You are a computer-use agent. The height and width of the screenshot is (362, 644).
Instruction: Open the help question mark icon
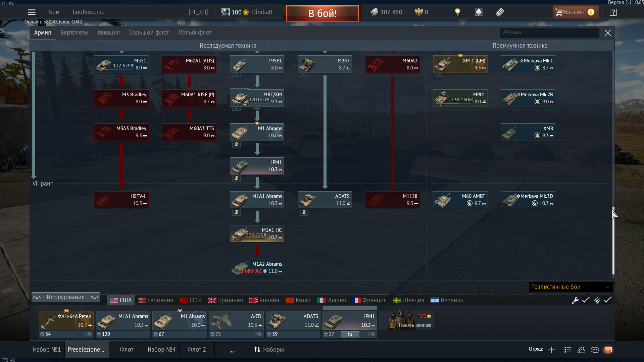613,12
